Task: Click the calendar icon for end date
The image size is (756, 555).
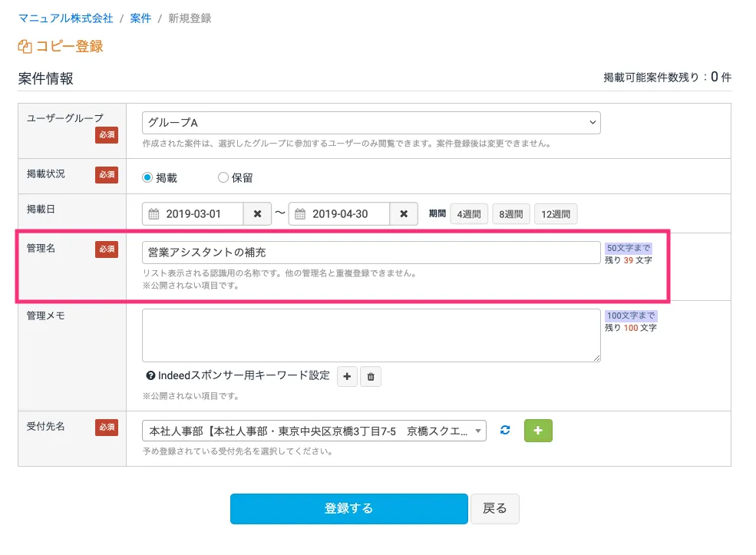Action: pos(301,214)
